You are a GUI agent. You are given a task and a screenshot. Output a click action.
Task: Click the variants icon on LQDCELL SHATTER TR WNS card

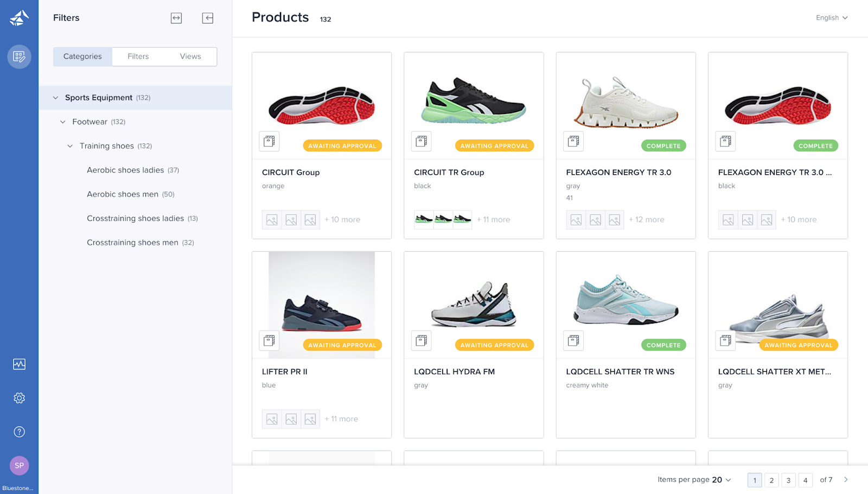[x=573, y=340]
